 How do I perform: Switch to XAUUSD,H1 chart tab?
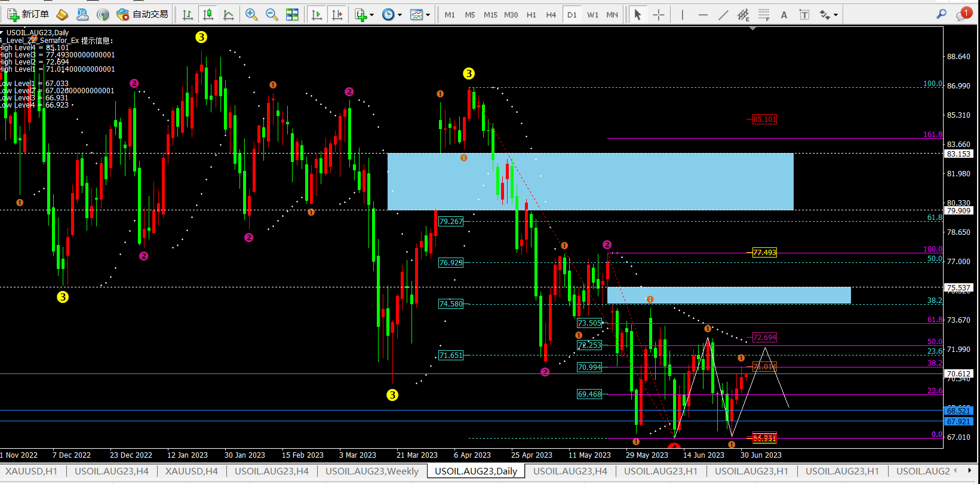coord(32,471)
